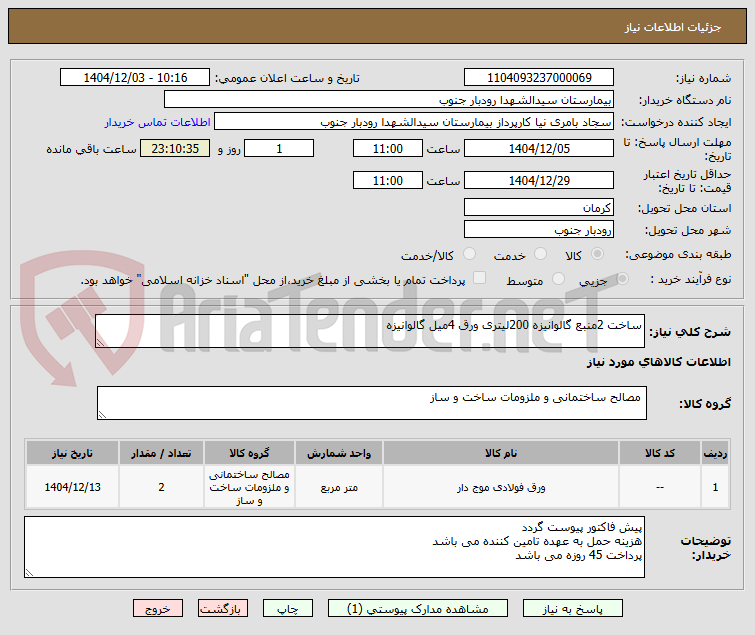Viewport: 755px width, 635px height.
Task: Click the ورق فولادی موج دار cell
Action: (x=501, y=487)
